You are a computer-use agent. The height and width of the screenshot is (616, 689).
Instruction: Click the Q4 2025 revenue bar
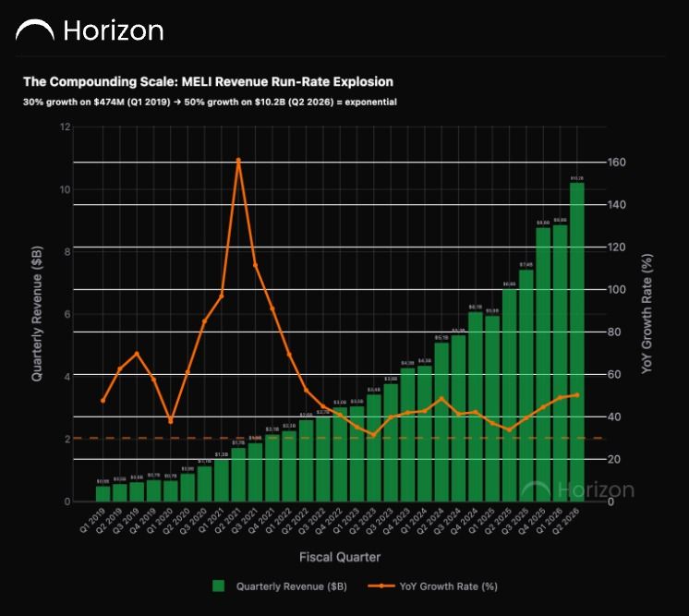point(543,365)
